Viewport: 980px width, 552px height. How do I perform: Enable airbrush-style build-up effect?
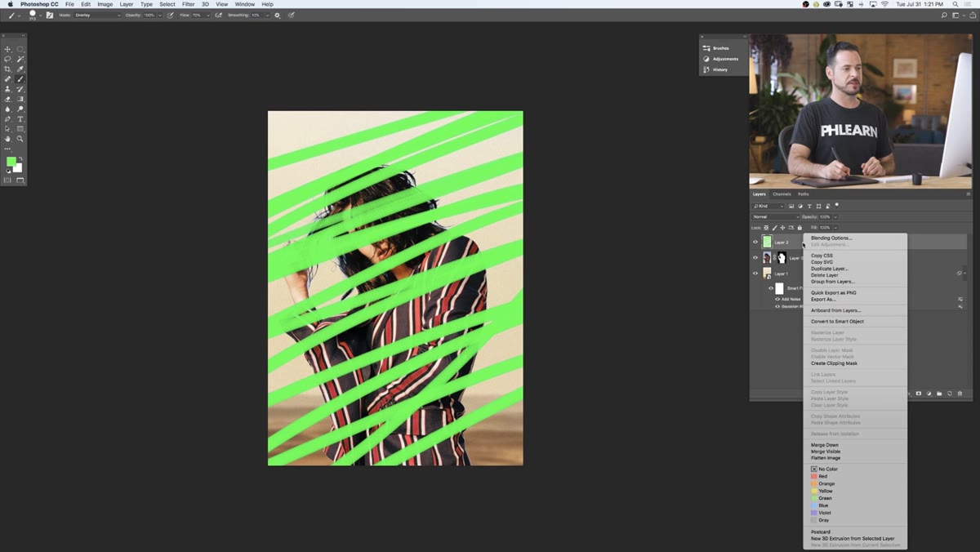point(219,15)
